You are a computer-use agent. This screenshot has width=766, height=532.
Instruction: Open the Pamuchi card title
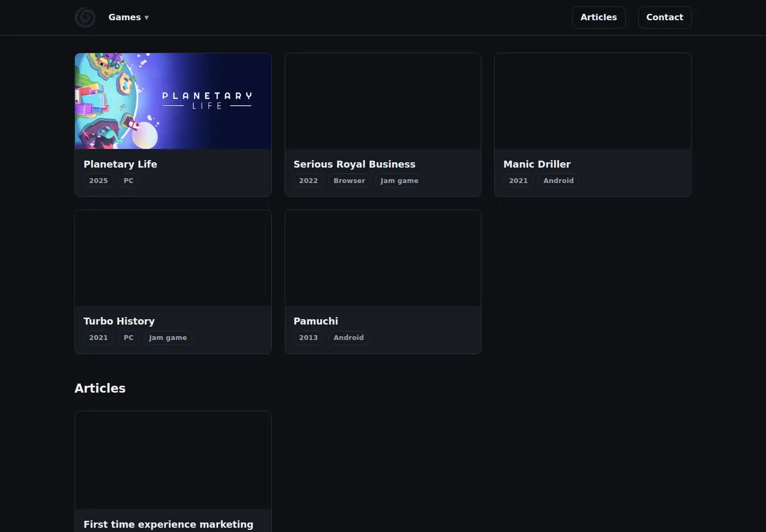pyautogui.click(x=316, y=321)
